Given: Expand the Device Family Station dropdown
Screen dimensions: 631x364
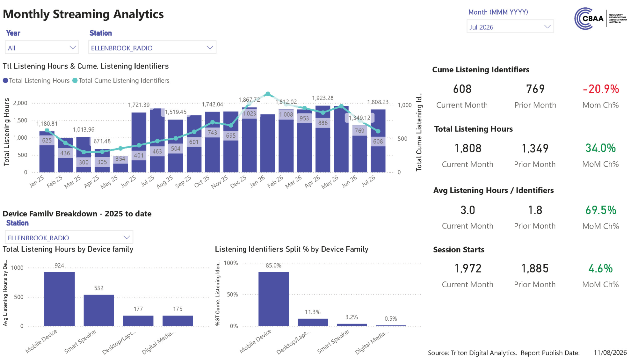Looking at the screenshot, I should coord(69,237).
